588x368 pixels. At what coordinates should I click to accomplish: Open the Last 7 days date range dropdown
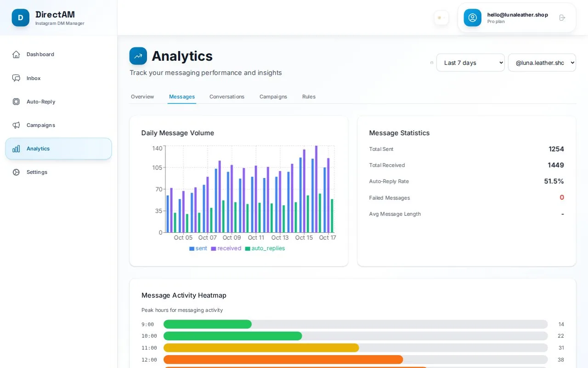tap(470, 63)
